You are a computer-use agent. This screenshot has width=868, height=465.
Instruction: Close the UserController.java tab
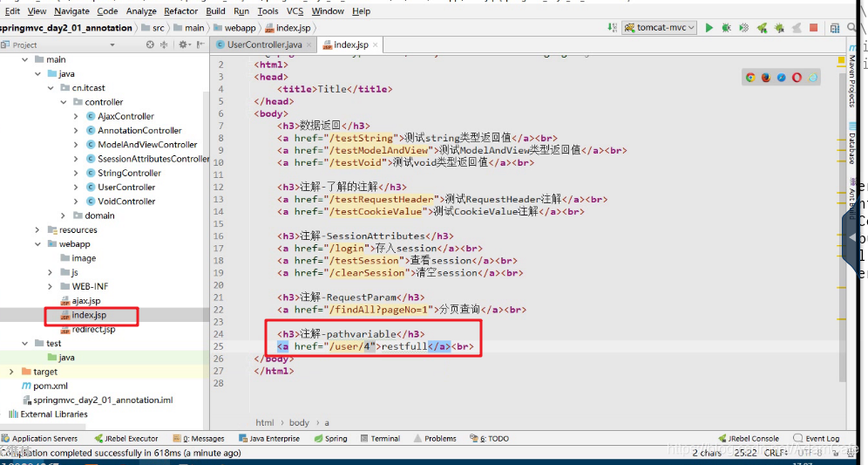[309, 44]
